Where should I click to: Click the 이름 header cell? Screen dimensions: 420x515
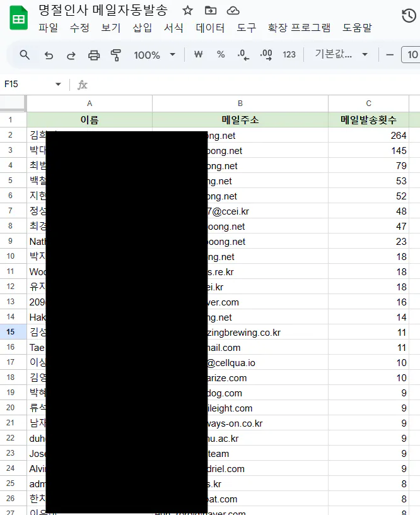click(x=90, y=119)
